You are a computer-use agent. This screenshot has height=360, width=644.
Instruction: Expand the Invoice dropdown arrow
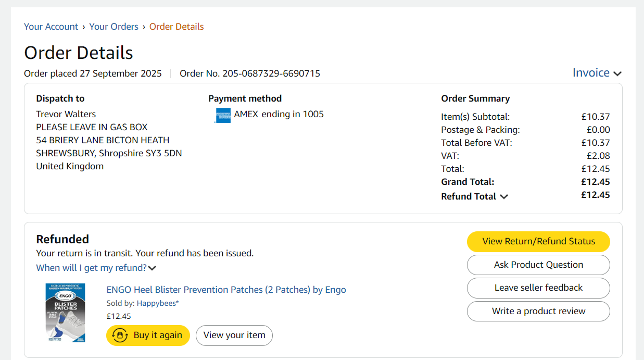[617, 73]
